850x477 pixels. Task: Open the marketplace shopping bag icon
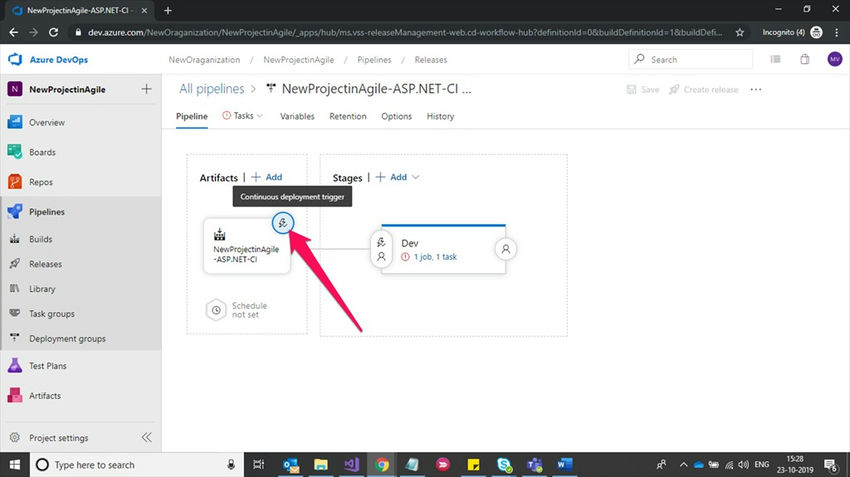pyautogui.click(x=805, y=59)
